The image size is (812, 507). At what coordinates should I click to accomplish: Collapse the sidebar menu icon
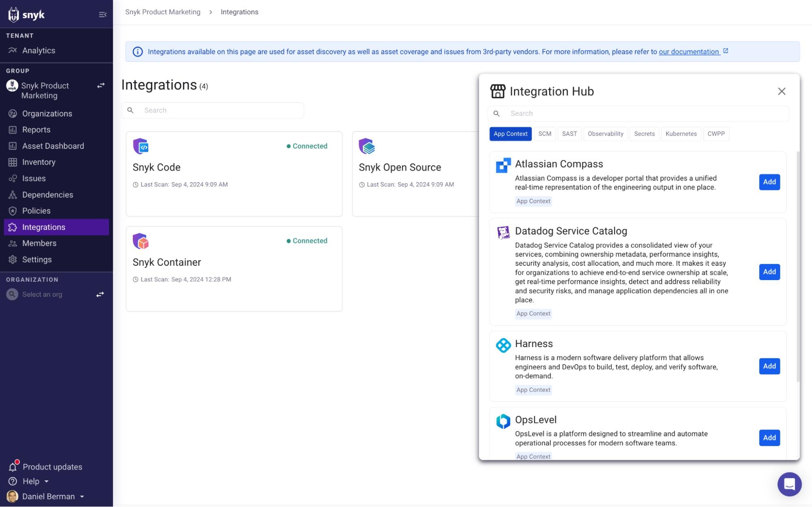point(103,15)
